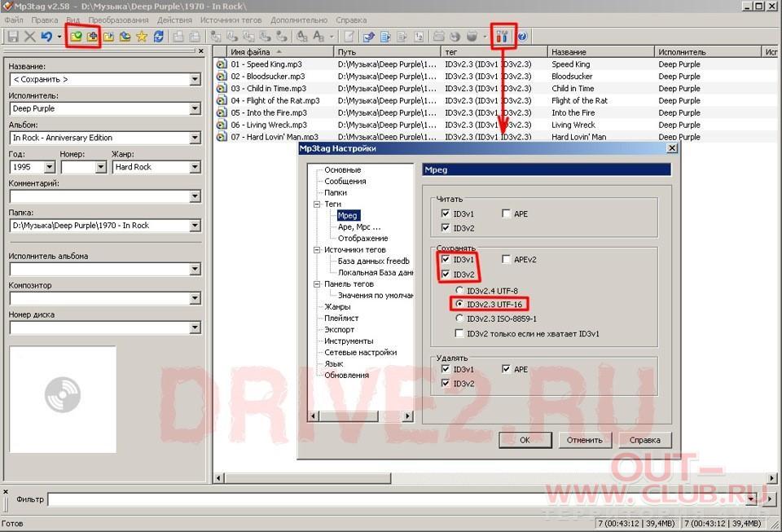Viewport: 782px width, 532px height.
Task: Click the Save tag floppy disk icon
Action: coord(13,37)
